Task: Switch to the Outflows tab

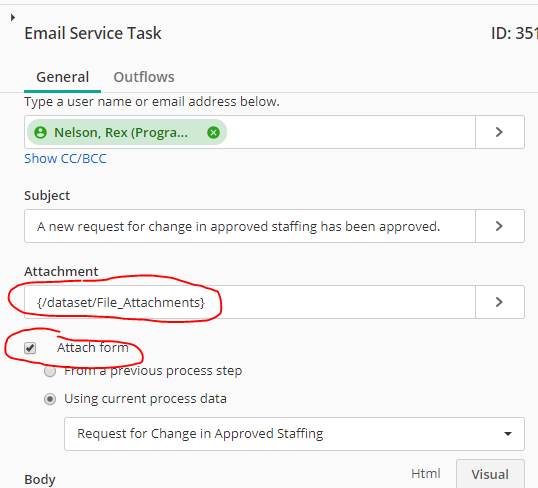Action: (x=144, y=77)
